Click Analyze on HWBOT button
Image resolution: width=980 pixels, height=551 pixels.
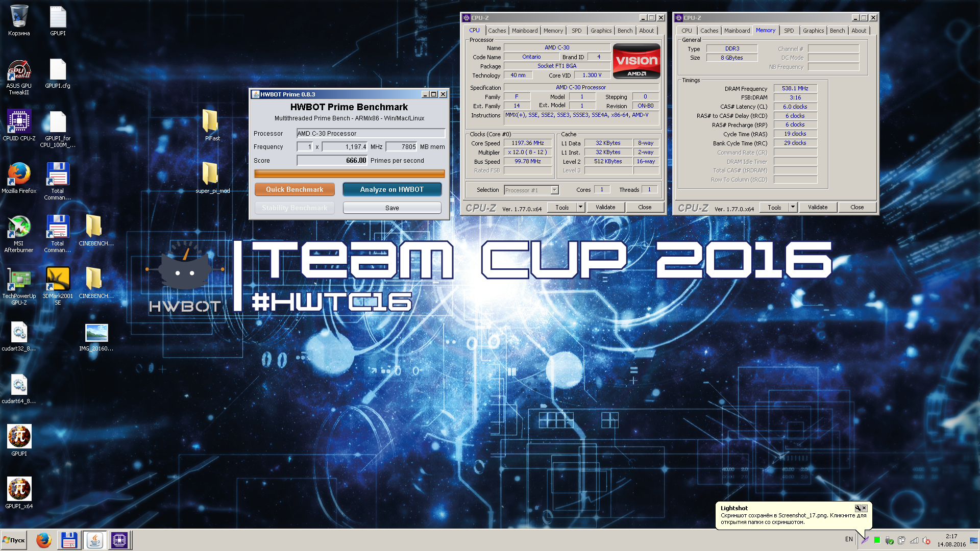tap(392, 189)
